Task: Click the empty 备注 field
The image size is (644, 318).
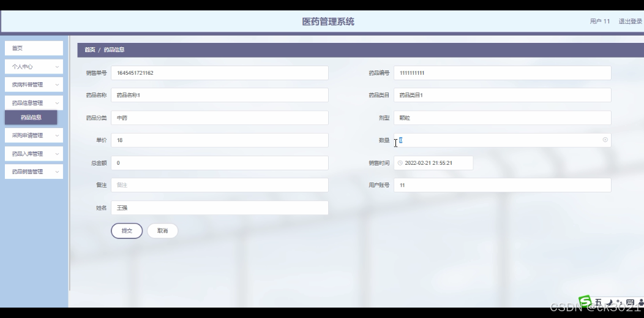Action: (220, 185)
